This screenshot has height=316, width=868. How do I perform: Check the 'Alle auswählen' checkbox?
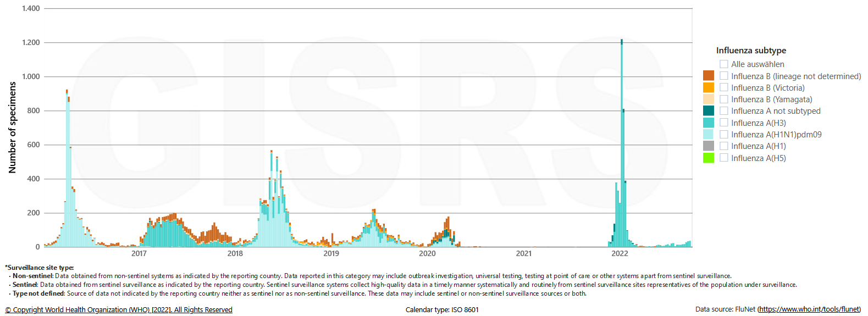724,64
